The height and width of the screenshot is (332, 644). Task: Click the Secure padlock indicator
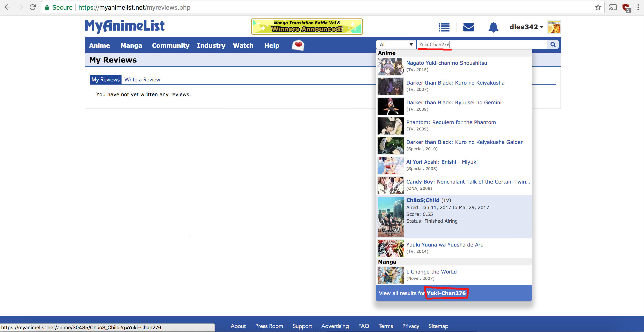pyautogui.click(x=58, y=7)
